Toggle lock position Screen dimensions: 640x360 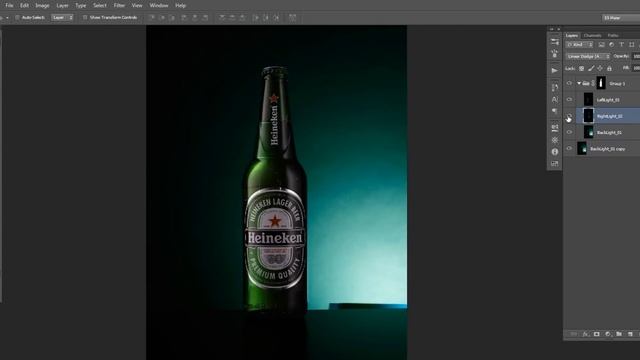[x=600, y=69]
